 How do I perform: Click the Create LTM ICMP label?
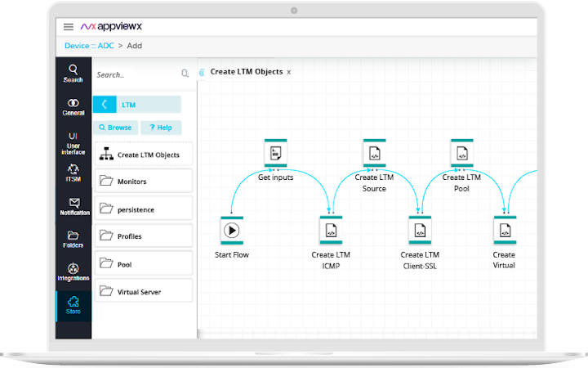[331, 260]
